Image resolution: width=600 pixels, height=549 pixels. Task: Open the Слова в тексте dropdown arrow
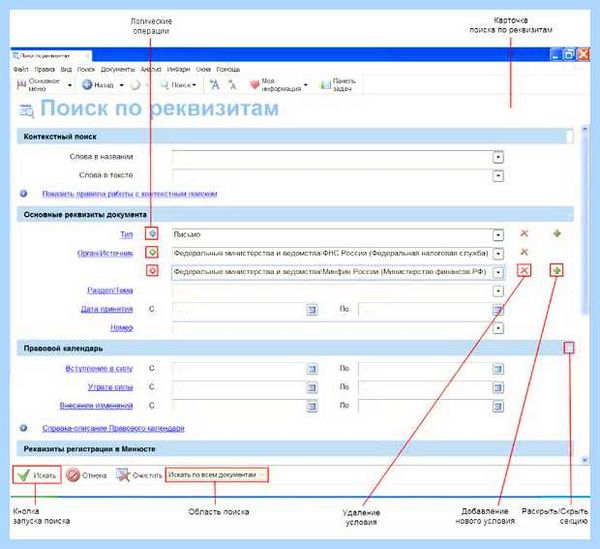498,176
